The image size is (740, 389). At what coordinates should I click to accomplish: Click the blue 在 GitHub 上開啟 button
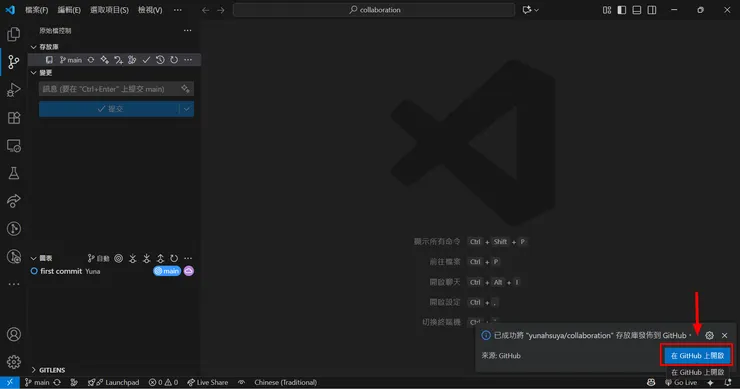pos(697,355)
